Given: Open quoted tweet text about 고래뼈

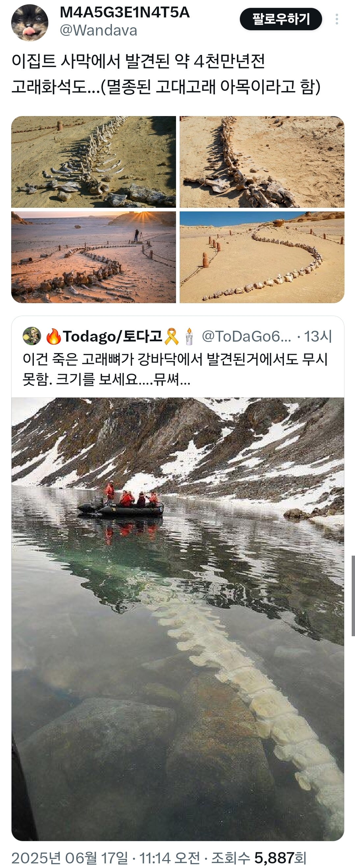Looking at the screenshot, I should click(x=175, y=369).
